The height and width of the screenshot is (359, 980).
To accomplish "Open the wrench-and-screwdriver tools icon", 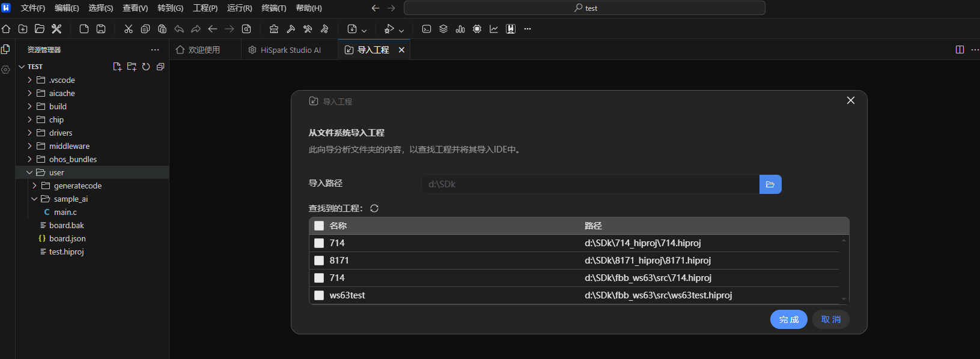I will pyautogui.click(x=56, y=29).
